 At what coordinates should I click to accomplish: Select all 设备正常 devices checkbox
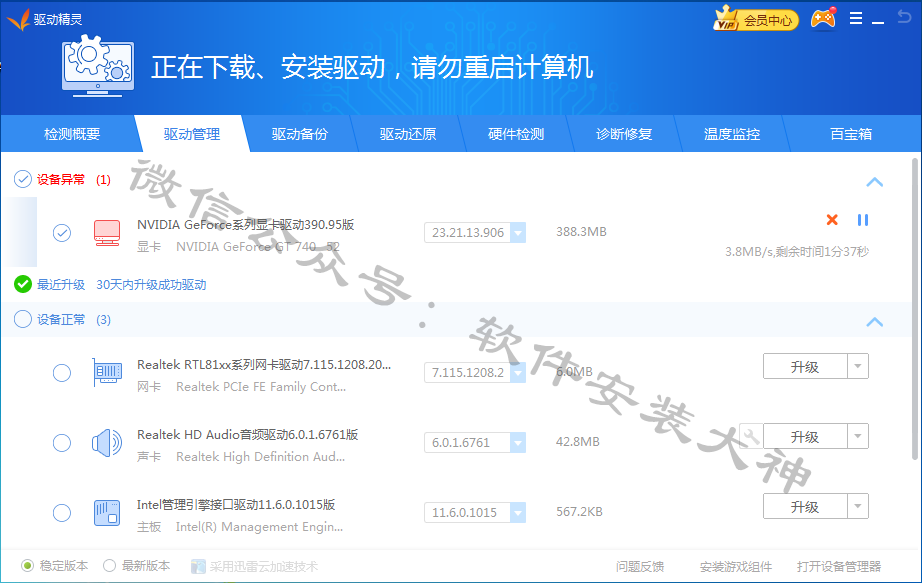pos(22,319)
